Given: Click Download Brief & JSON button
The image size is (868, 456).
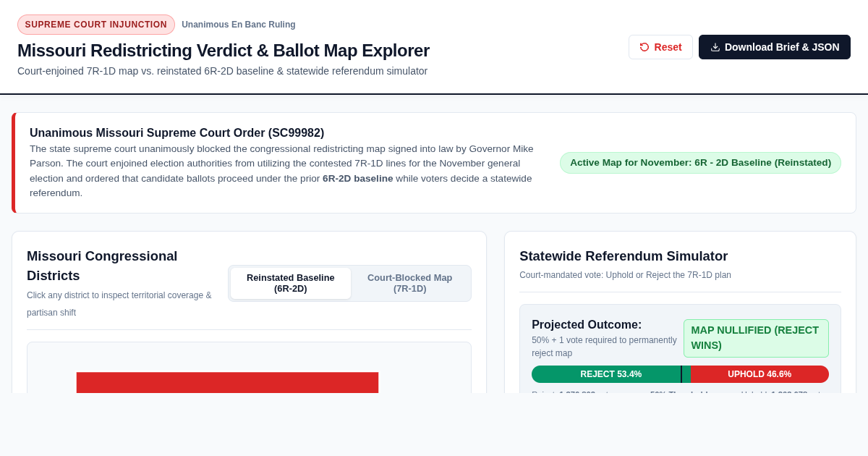Looking at the screenshot, I should coord(775,47).
